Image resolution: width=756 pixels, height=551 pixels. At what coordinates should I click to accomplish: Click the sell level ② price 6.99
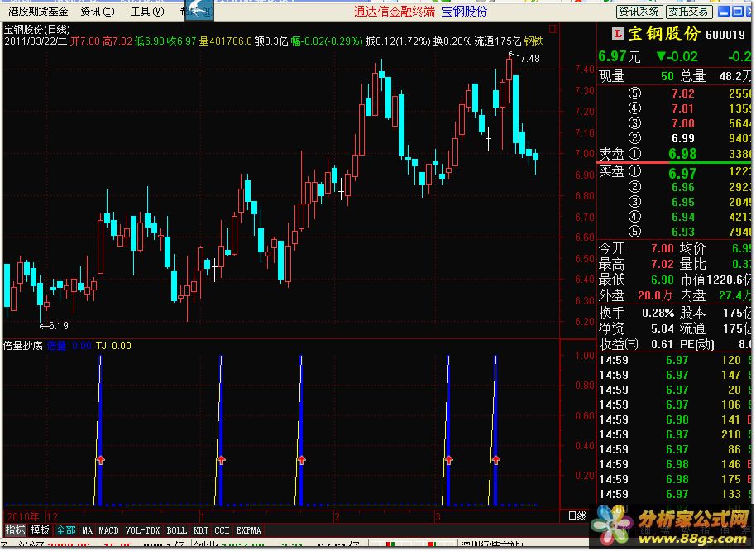click(x=682, y=138)
